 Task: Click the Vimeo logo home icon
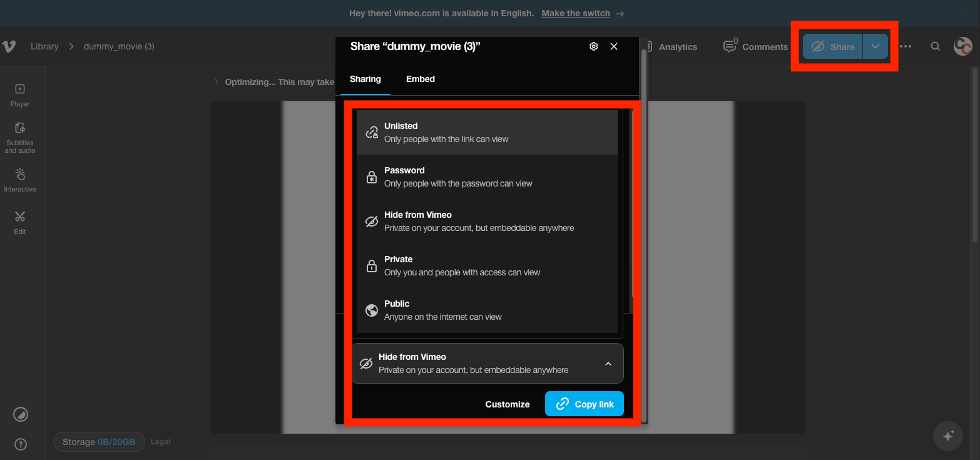tap(9, 46)
